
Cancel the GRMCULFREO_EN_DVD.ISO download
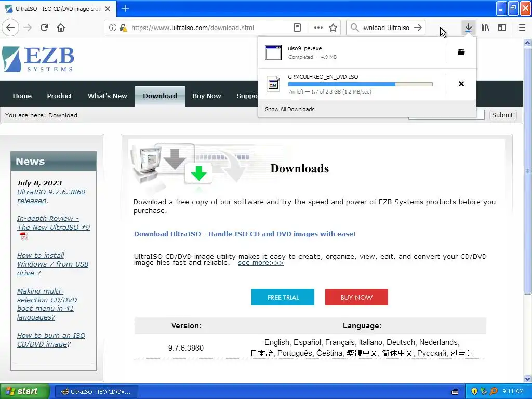pyautogui.click(x=461, y=84)
